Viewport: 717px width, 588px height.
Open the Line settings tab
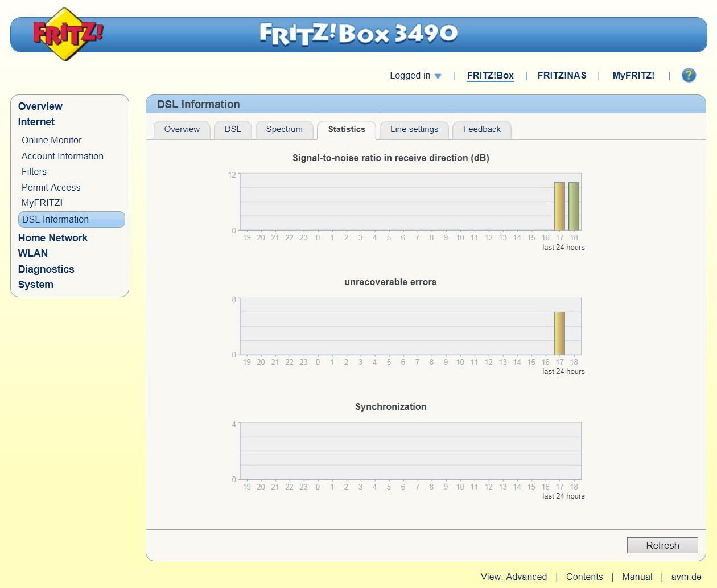tap(414, 130)
